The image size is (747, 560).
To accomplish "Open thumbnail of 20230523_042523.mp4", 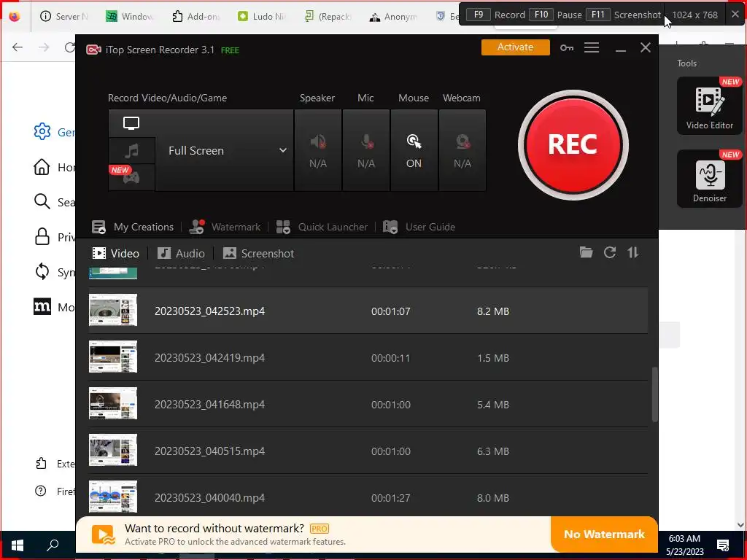I will pos(113,310).
